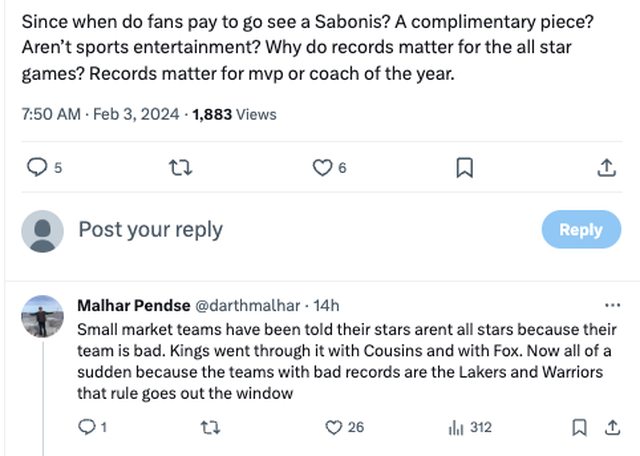The width and height of the screenshot is (640, 456).
Task: Bookmark Malhar Pendse's reply
Action: 579,428
